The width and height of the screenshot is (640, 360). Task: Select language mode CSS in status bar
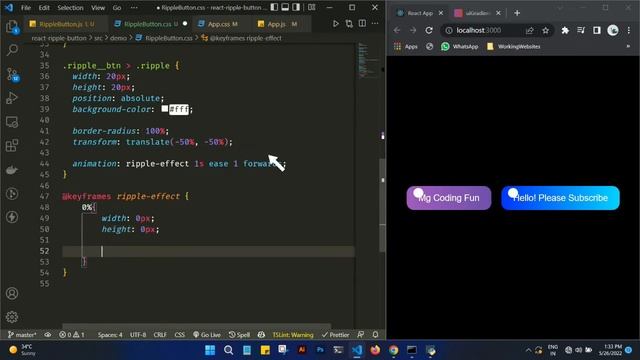pos(180,335)
